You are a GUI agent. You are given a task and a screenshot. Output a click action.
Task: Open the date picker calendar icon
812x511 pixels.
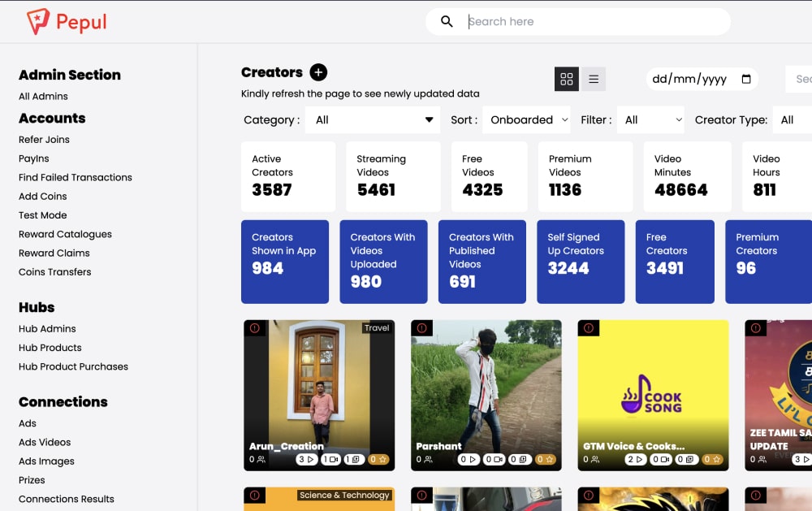click(746, 79)
